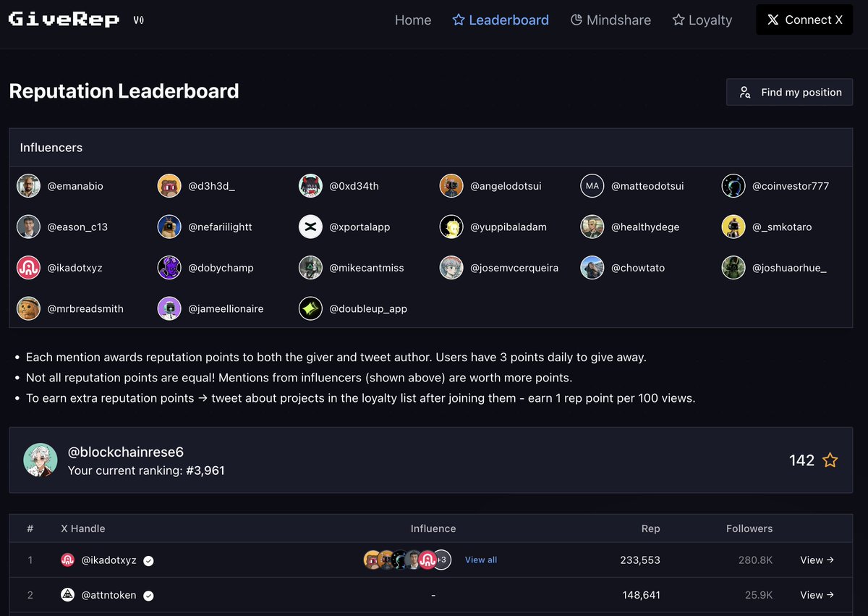Screen dimensions: 868x616
Task: Click the 233,553 rep value
Action: click(640, 560)
